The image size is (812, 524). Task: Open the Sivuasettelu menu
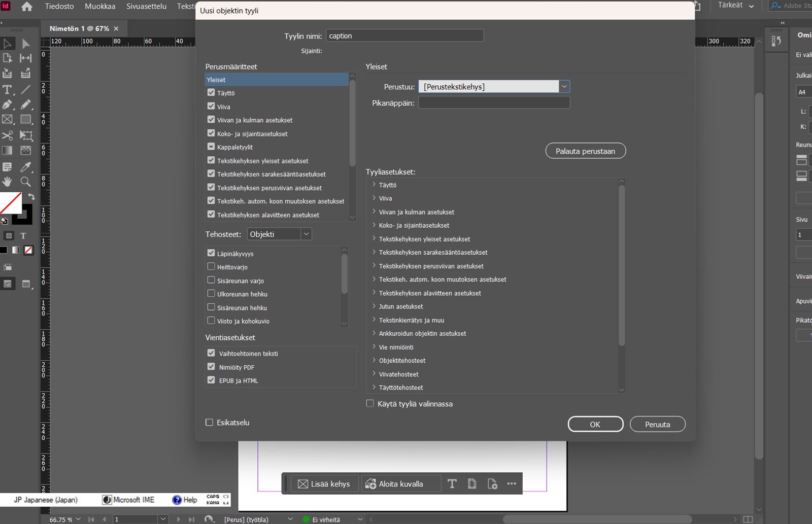click(x=146, y=7)
